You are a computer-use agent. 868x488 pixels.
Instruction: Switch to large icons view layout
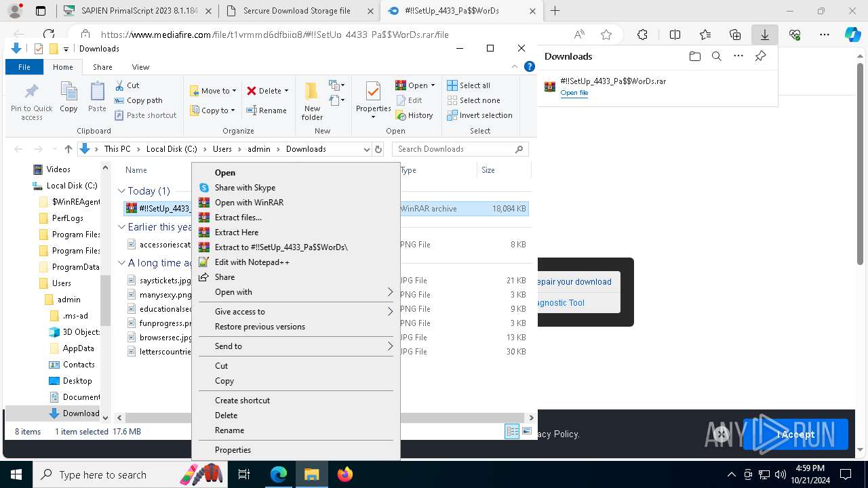pyautogui.click(x=526, y=431)
